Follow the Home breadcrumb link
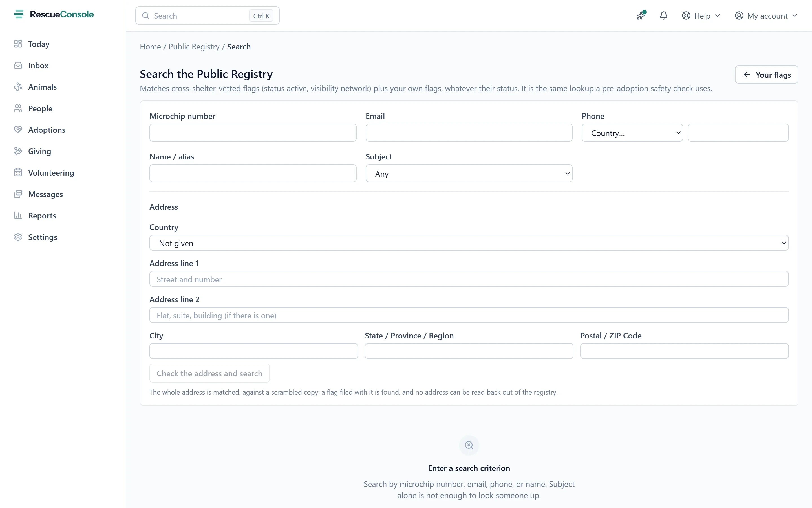Image resolution: width=812 pixels, height=508 pixels. point(150,47)
